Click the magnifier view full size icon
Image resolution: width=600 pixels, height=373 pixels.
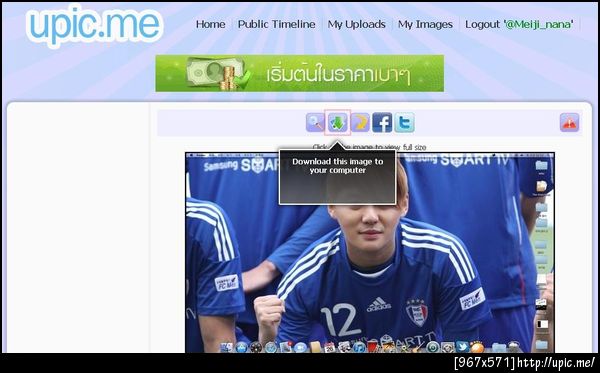point(315,123)
